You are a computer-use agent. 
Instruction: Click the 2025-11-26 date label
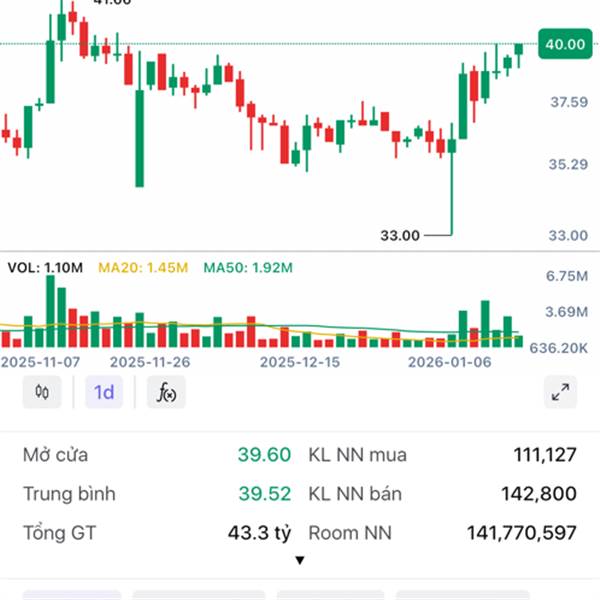click(150, 362)
